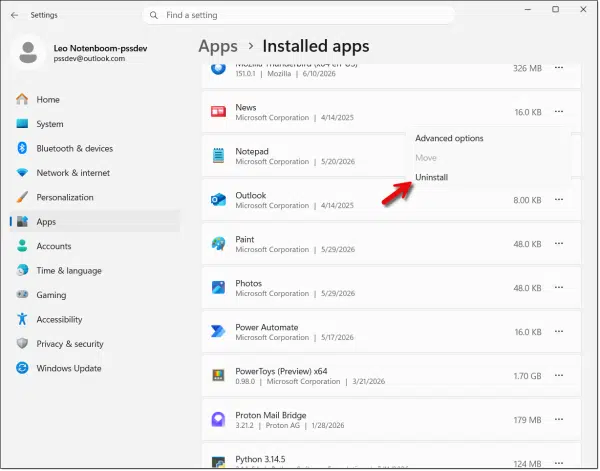Open more options for Paint
The image size is (600, 471).
point(559,244)
